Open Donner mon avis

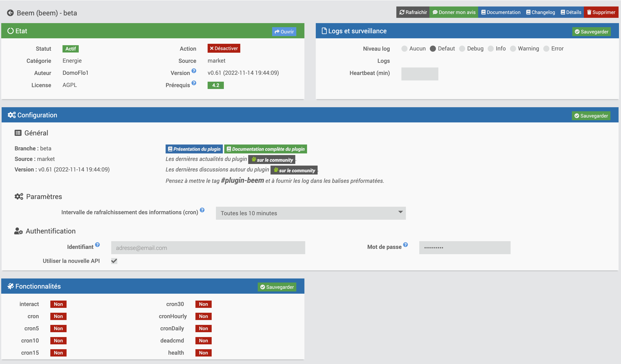tap(454, 12)
